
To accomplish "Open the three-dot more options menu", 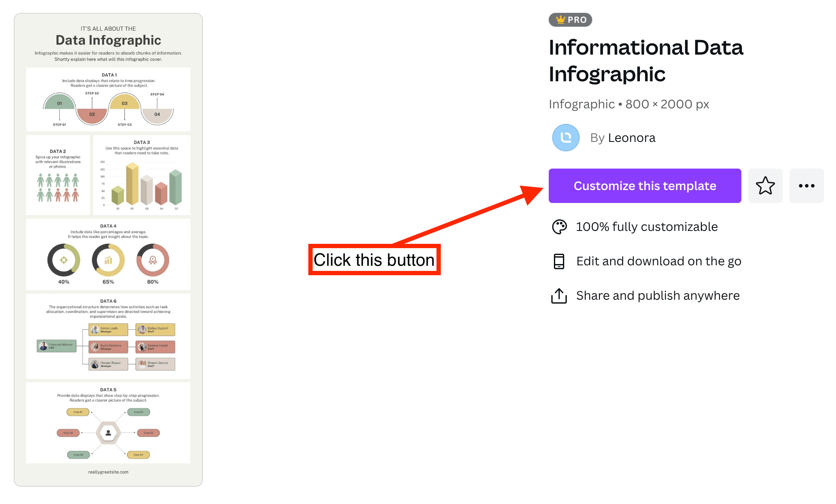I will point(806,186).
